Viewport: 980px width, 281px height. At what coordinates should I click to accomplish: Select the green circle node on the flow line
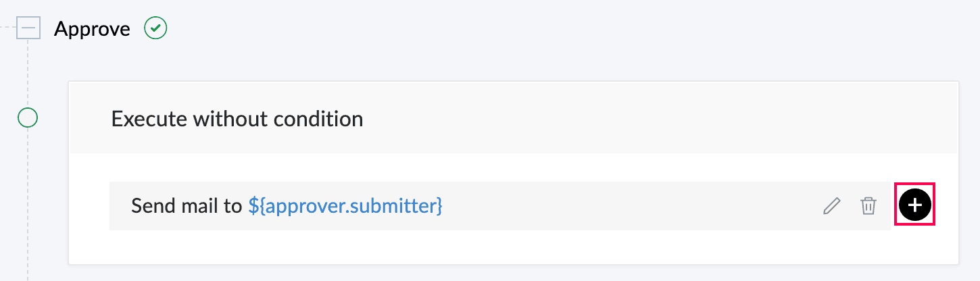(x=28, y=118)
